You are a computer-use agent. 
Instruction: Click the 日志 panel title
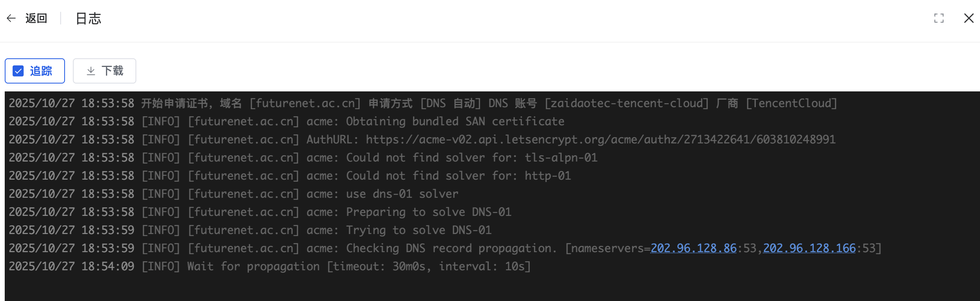[x=89, y=19]
